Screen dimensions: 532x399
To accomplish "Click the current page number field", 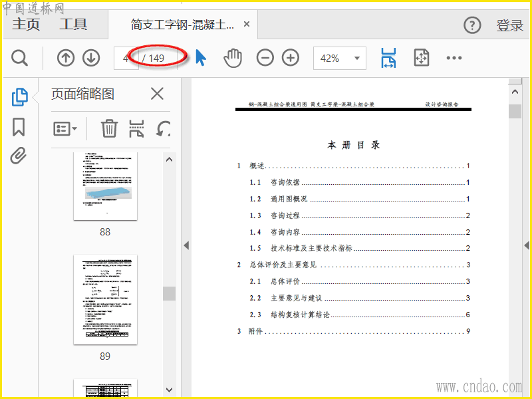I will coord(126,59).
